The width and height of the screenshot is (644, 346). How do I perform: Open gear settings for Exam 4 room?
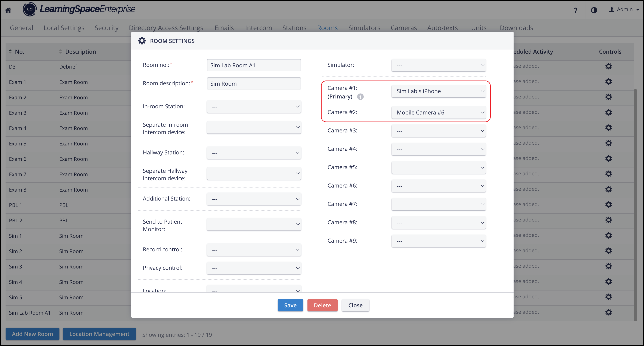point(609,128)
